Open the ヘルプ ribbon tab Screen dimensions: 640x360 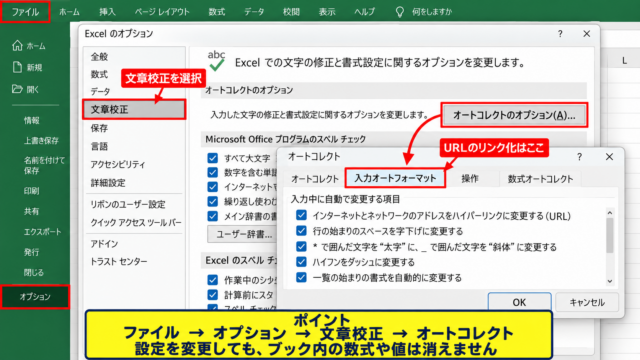click(364, 12)
